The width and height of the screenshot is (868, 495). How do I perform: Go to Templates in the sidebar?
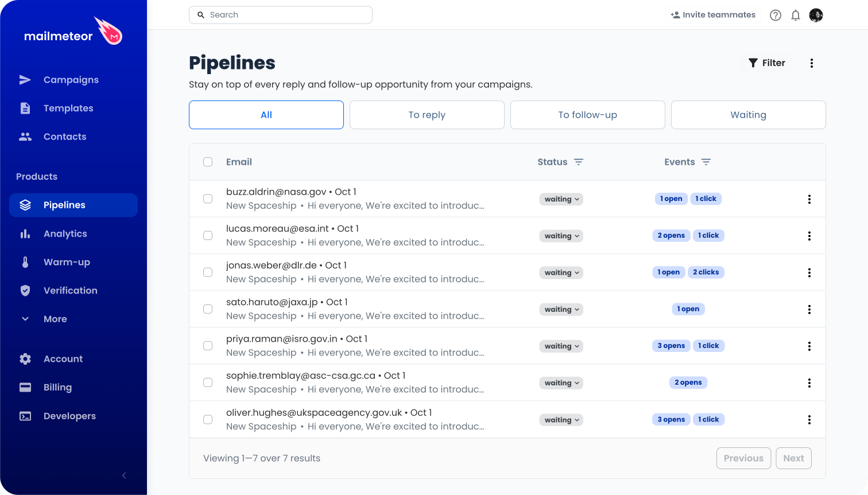73,108
